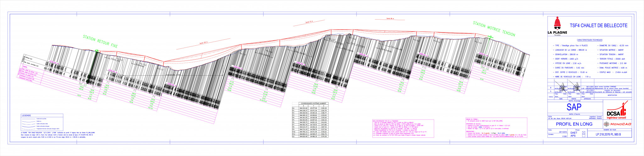This screenshot has width=644, height=156.
Task: Click the 'P4' pylon label on profile
Action: pyautogui.click(x=154, y=96)
